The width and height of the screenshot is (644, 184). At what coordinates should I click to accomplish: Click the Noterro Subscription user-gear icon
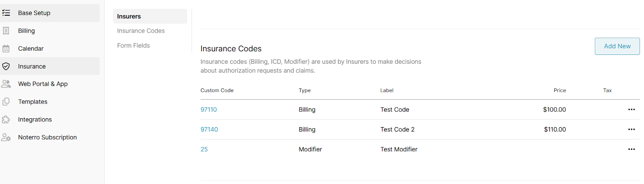(x=6, y=137)
